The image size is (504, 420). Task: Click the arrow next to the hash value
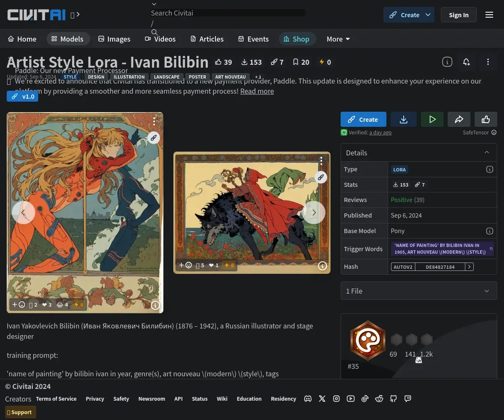coord(470,267)
